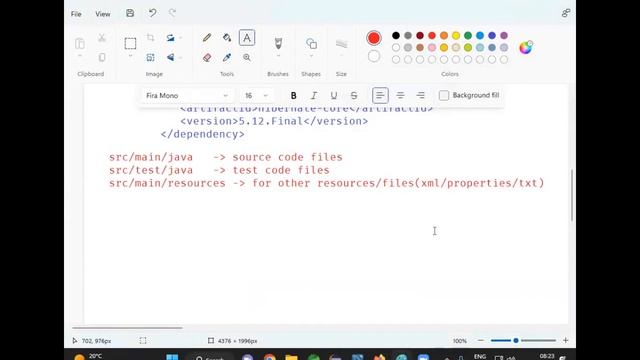
Task: Open the font size 16 dropdown
Action: click(x=256, y=96)
